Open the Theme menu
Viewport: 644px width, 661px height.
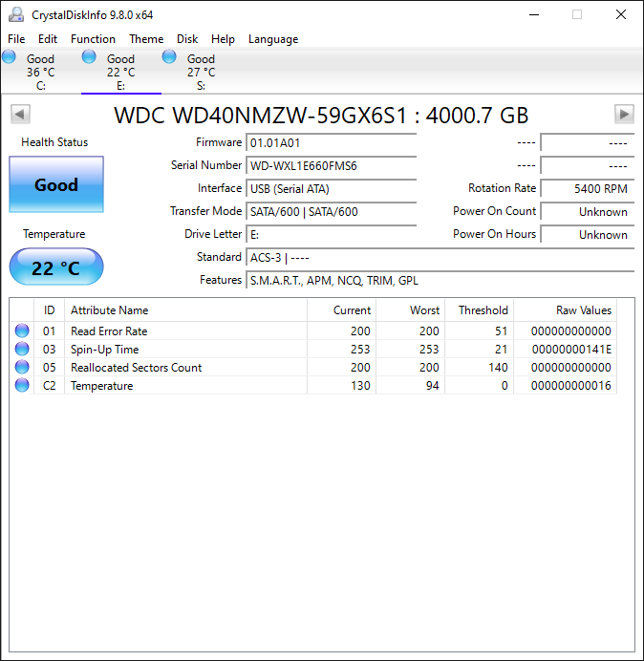(x=146, y=39)
